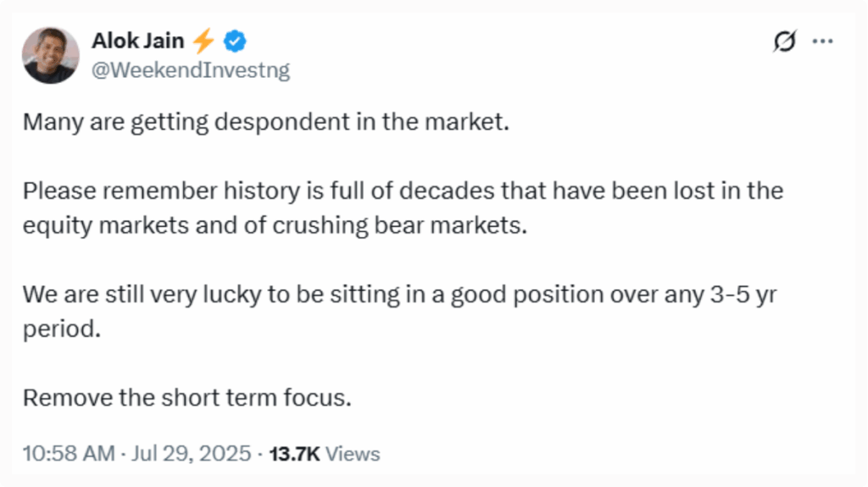
Task: Click the Jul 29, 2025 date
Action: (191, 454)
